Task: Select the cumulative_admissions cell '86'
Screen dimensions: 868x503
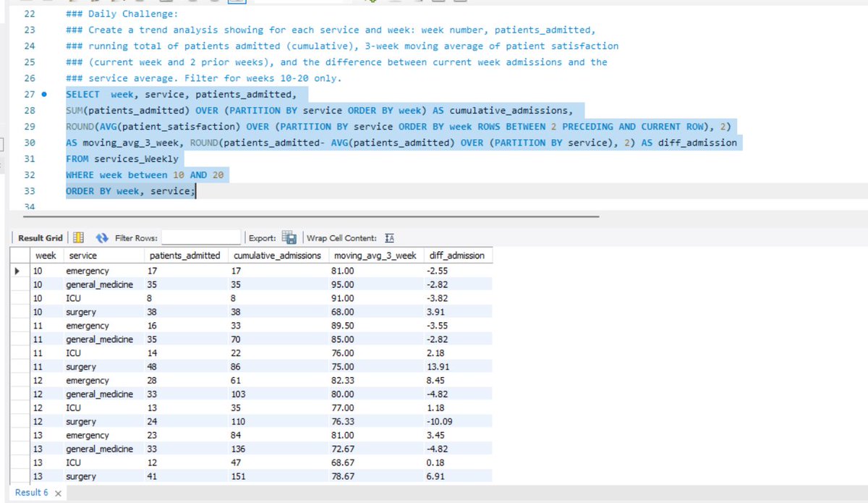Action: coord(277,367)
